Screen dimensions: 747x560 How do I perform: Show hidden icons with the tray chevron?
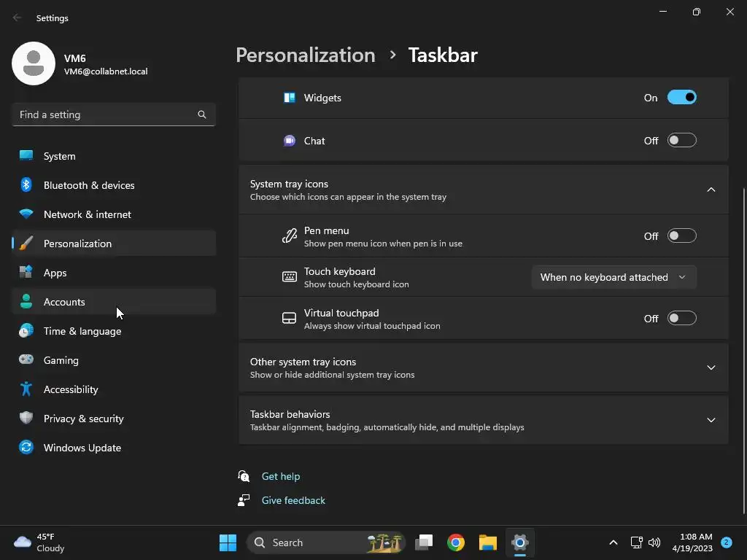point(614,542)
